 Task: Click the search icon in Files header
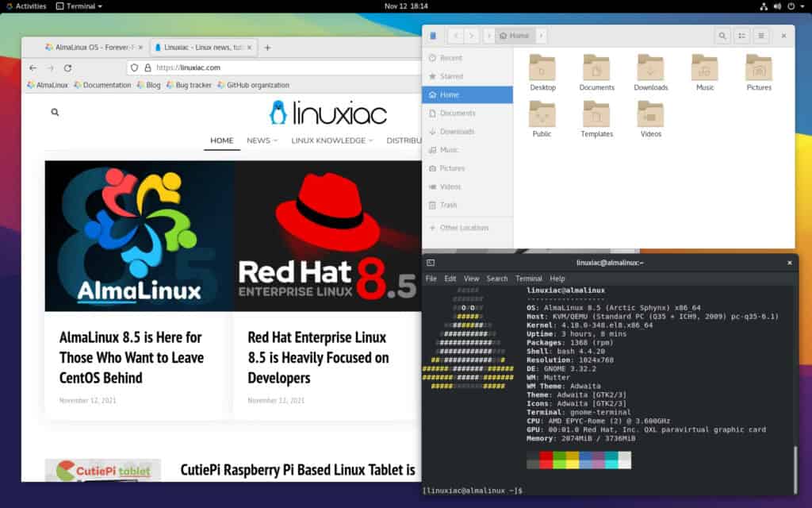click(722, 36)
